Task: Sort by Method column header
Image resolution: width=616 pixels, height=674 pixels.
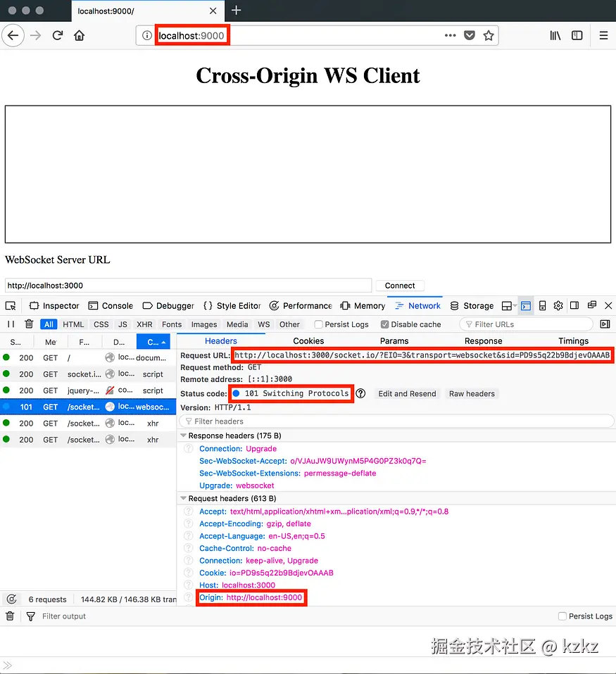Action: tap(50, 342)
